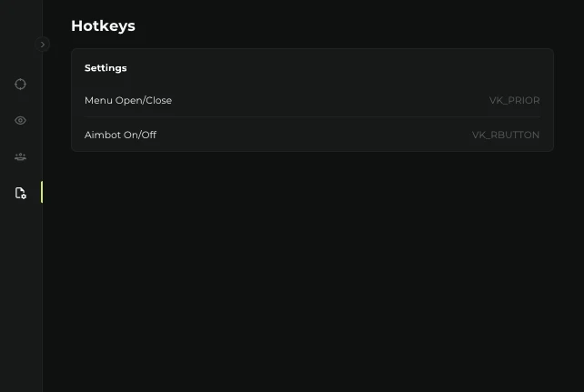
Task: Click the divider between the hotkey rows
Action: tap(312, 117)
